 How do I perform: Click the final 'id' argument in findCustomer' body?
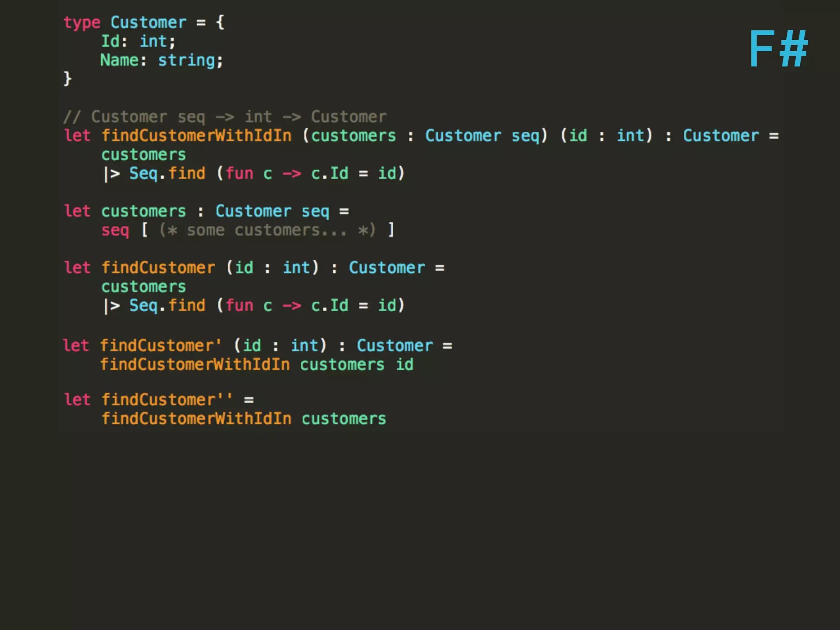pos(404,365)
